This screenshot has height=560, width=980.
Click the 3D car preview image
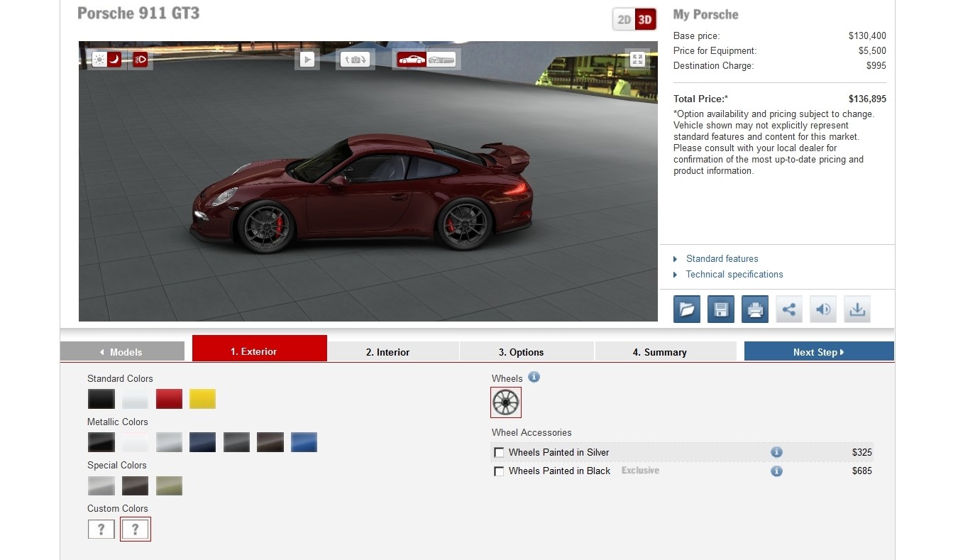[x=368, y=181]
